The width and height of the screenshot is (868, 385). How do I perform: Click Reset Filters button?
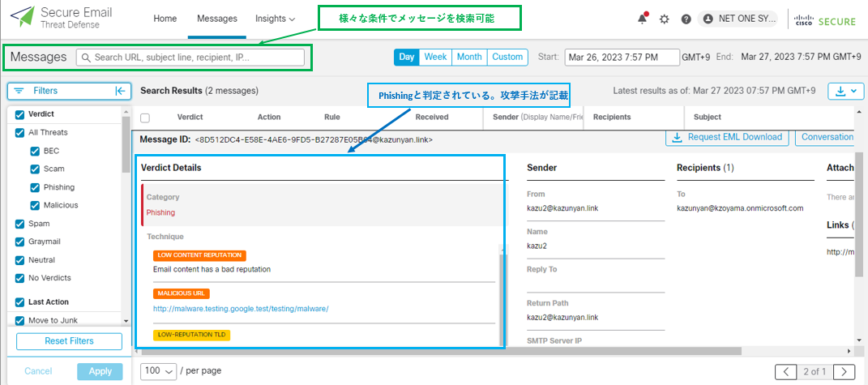(69, 341)
